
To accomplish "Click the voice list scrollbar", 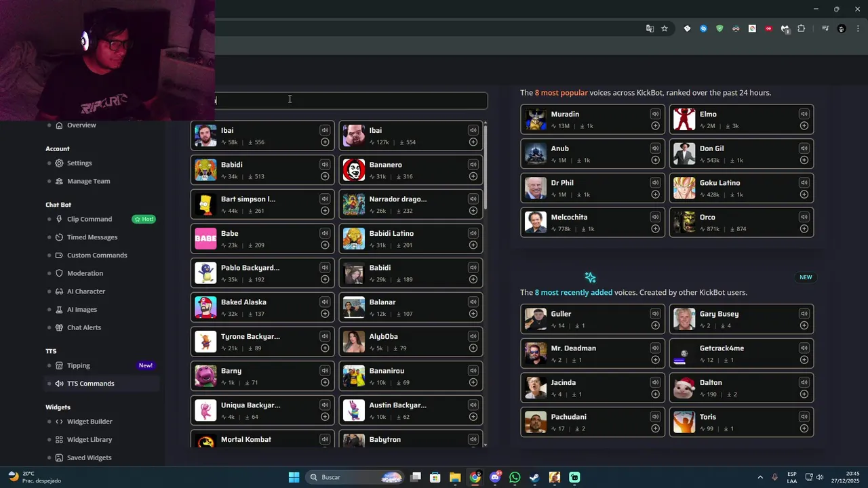I will [x=486, y=166].
